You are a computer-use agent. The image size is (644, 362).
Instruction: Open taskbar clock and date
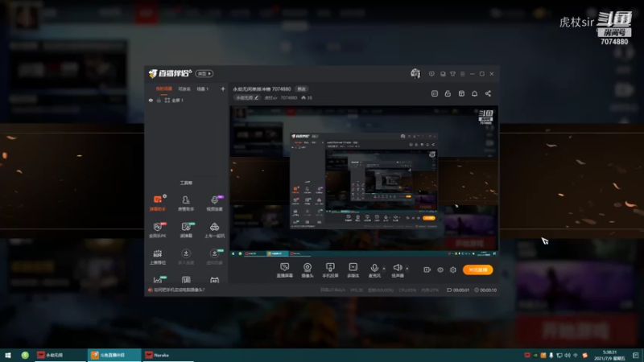609,355
